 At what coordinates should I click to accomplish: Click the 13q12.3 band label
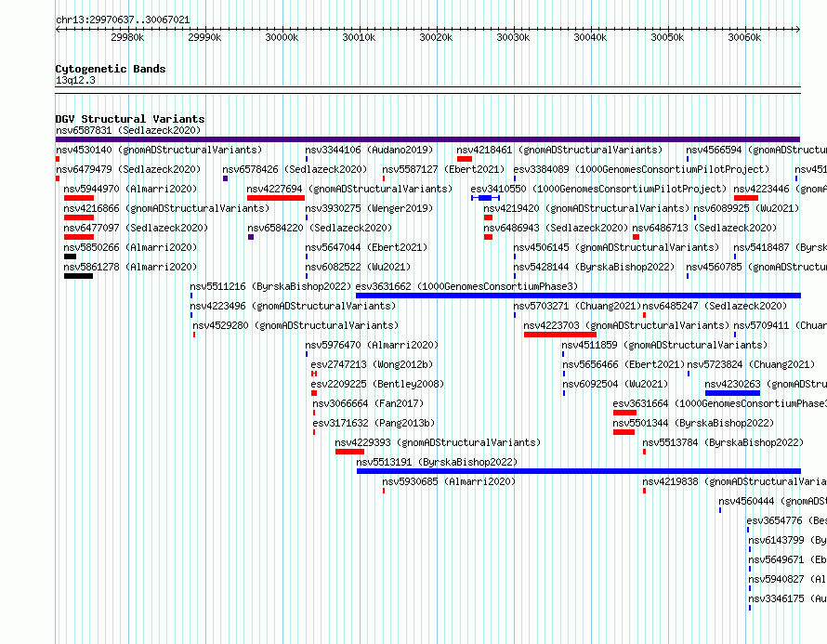click(75, 80)
